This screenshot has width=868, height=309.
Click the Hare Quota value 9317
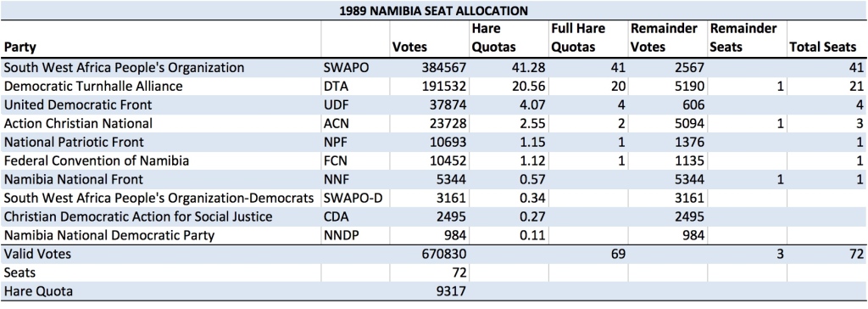coord(452,291)
